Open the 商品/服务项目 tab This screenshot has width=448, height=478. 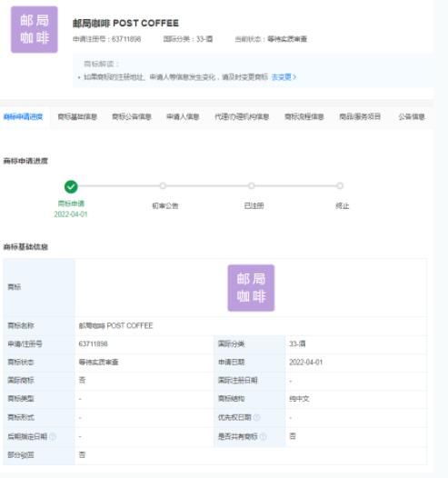360,116
